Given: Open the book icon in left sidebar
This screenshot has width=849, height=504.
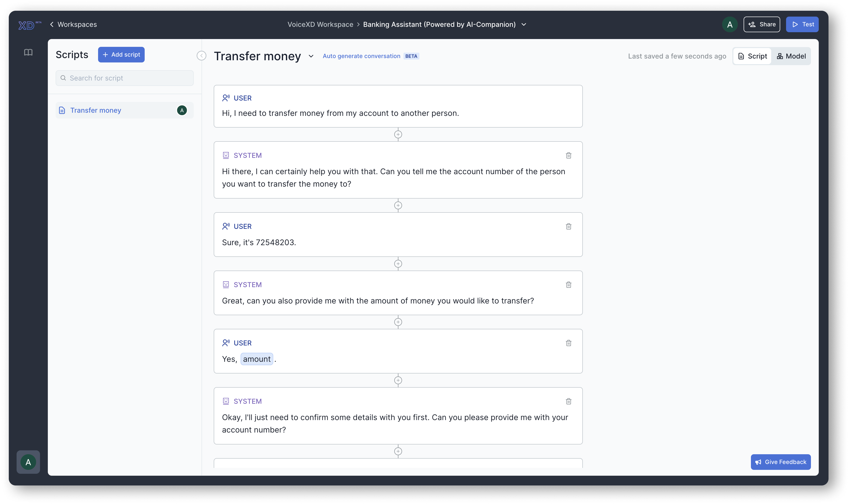Looking at the screenshot, I should 28,52.
